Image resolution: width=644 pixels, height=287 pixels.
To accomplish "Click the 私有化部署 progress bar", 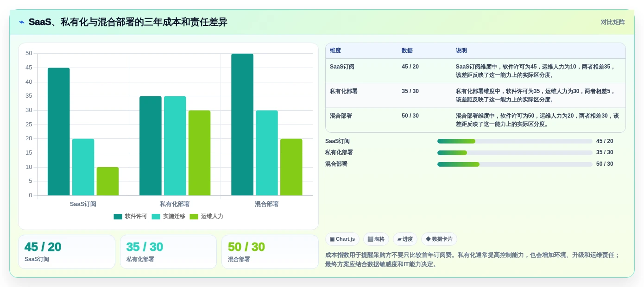I will [x=515, y=152].
